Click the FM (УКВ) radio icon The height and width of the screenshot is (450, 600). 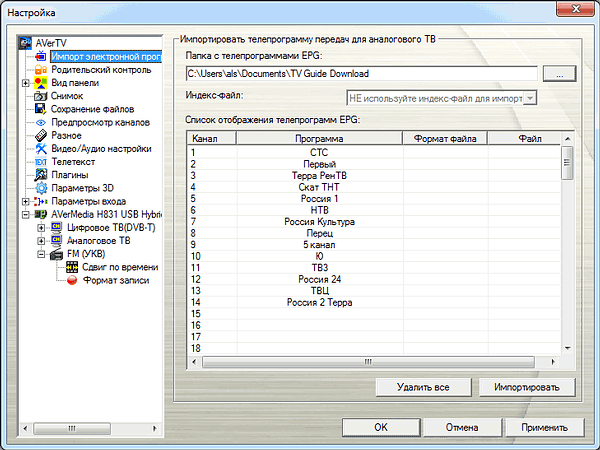[x=56, y=254]
